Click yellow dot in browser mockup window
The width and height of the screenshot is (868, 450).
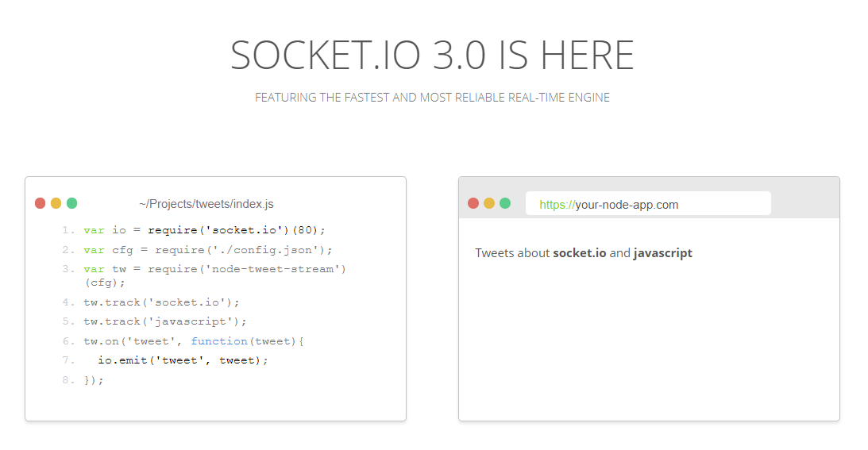489,203
